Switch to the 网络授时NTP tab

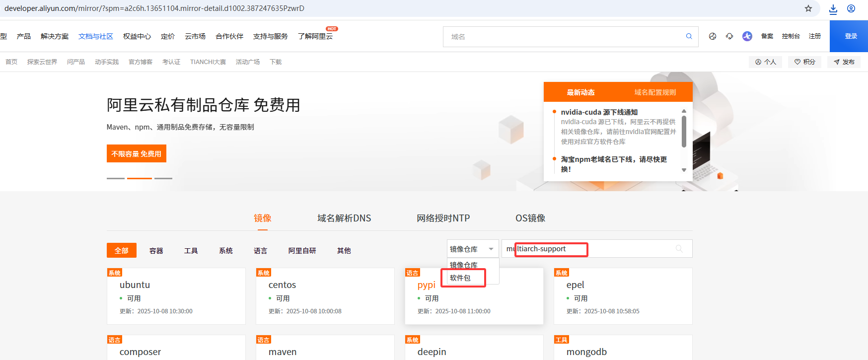(x=443, y=218)
